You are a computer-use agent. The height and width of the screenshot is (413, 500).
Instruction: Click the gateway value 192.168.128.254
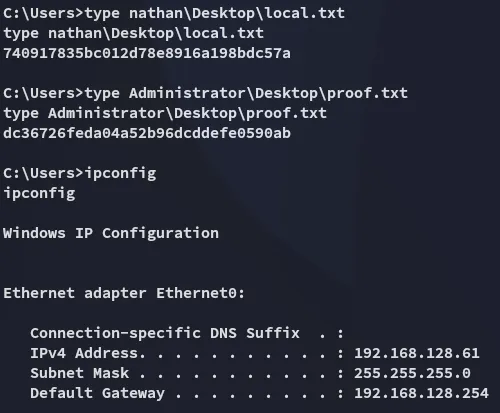pyautogui.click(x=421, y=393)
